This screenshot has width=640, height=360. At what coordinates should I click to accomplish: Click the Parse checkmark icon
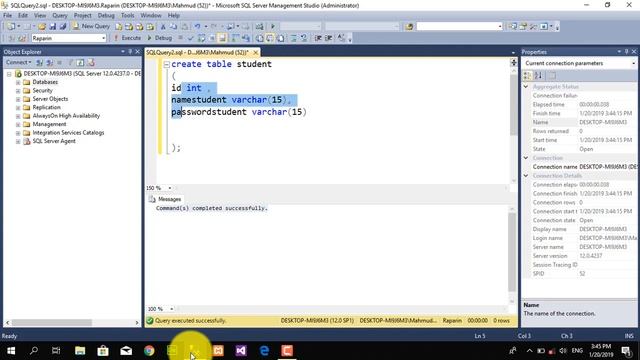(x=190, y=38)
